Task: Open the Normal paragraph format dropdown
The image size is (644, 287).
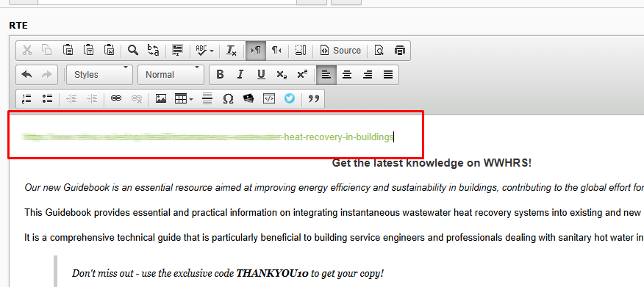Action: click(171, 75)
